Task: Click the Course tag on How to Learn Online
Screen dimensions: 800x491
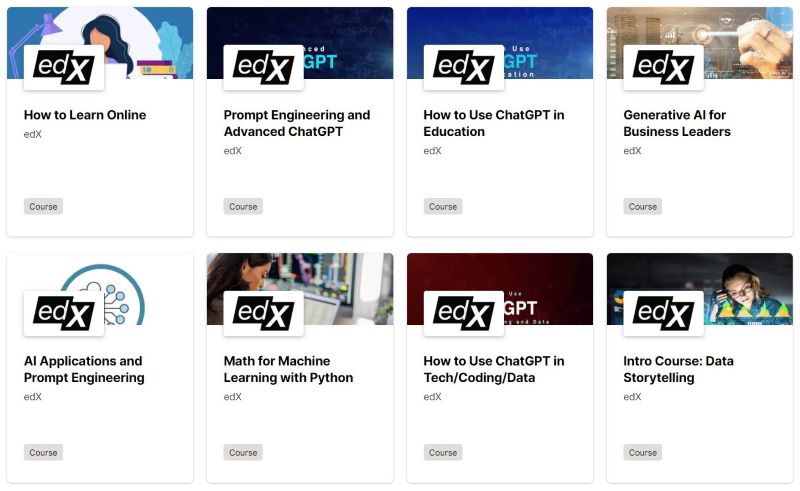Action: point(43,206)
